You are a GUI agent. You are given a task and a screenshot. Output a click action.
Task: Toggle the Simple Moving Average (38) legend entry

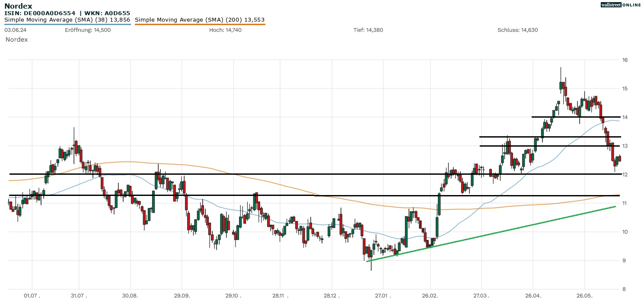coord(67,19)
